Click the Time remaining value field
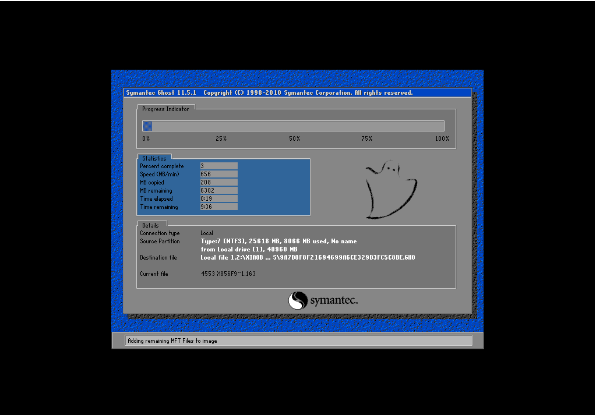The height and width of the screenshot is (415, 595). pyautogui.click(x=219, y=207)
